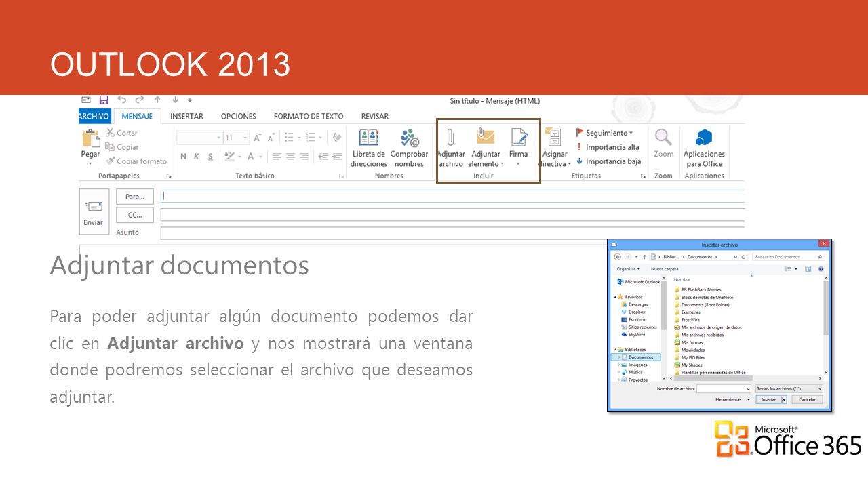Click the Redo arrow in quick access toolbar
868x488 pixels.
click(x=140, y=100)
